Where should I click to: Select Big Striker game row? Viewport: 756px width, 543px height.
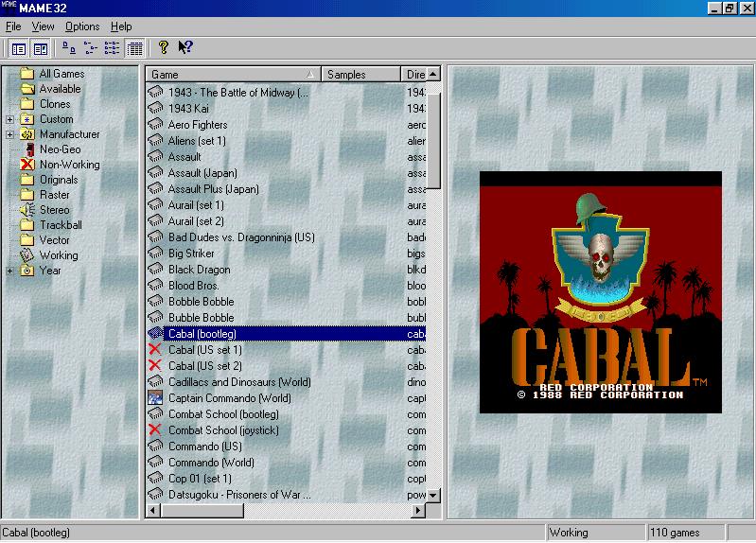(286, 254)
